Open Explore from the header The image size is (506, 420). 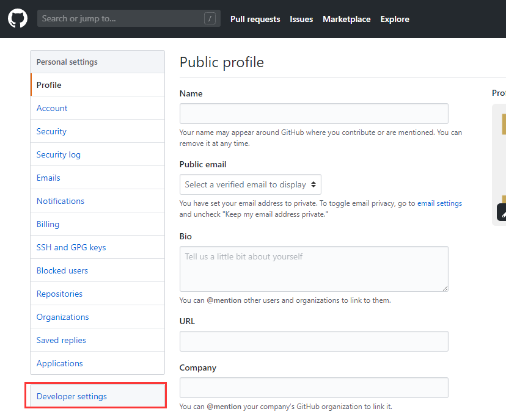point(395,19)
